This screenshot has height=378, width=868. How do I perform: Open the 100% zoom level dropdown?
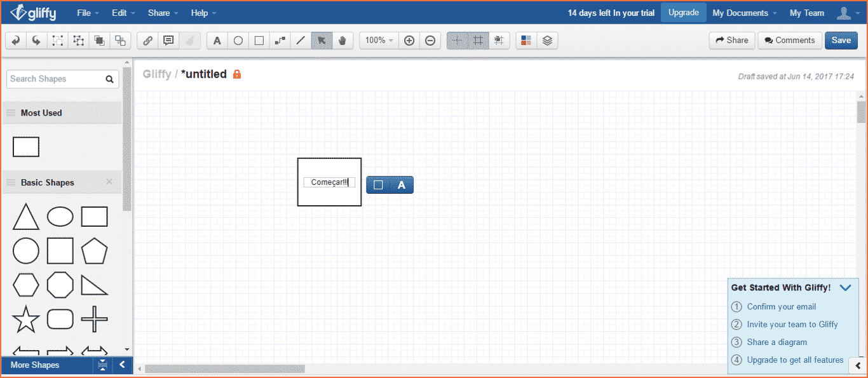pos(379,41)
